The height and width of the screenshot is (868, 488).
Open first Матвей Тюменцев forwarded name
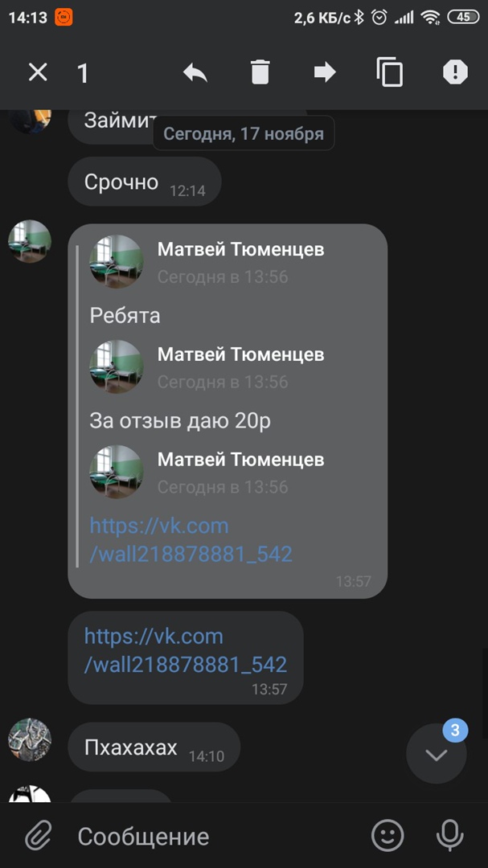(x=240, y=249)
